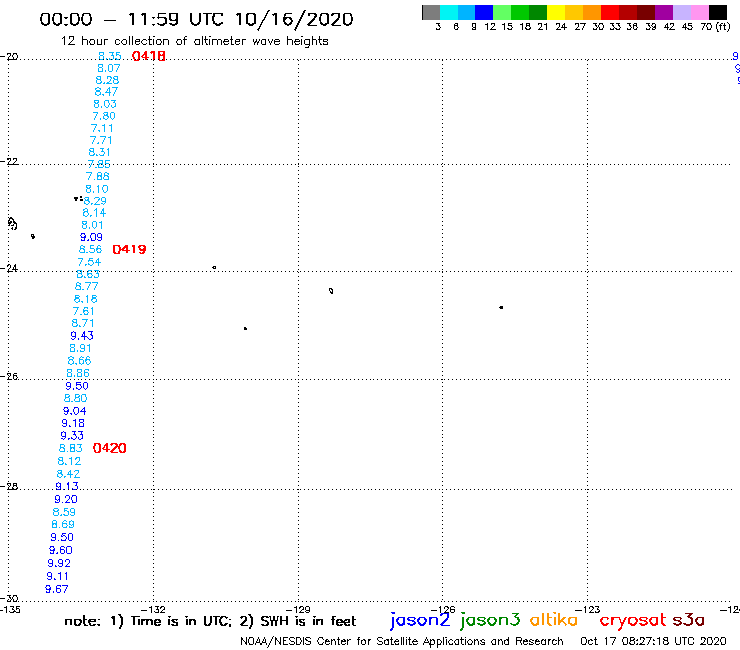The width and height of the screenshot is (740, 650).
Task: Click the date range title 10/16/2020
Action: pos(294,19)
